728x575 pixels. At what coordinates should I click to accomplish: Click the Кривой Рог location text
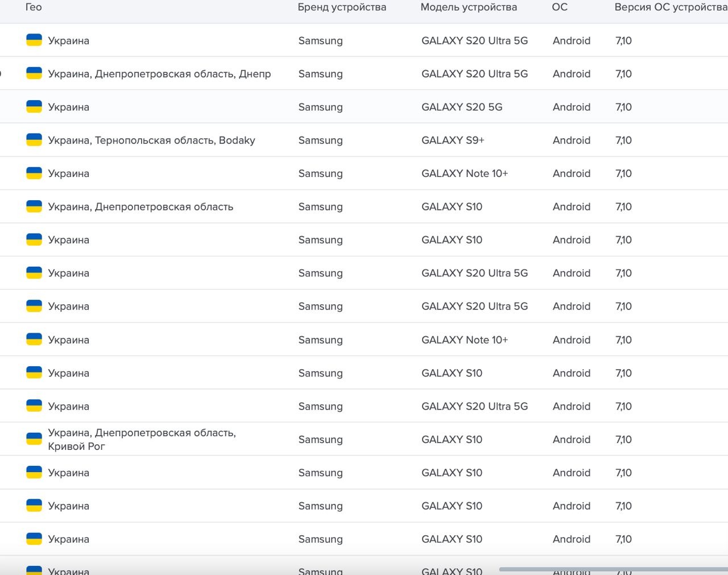(x=76, y=446)
